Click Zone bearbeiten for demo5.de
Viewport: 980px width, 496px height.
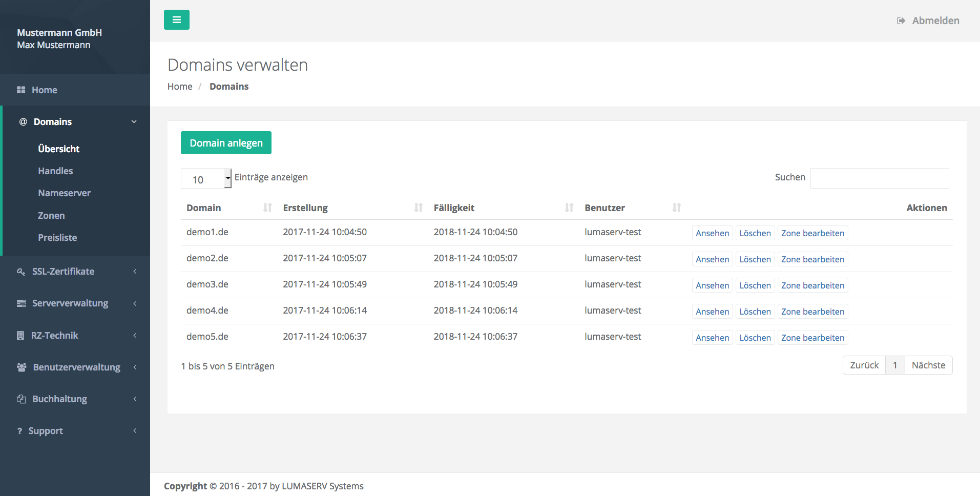click(812, 338)
